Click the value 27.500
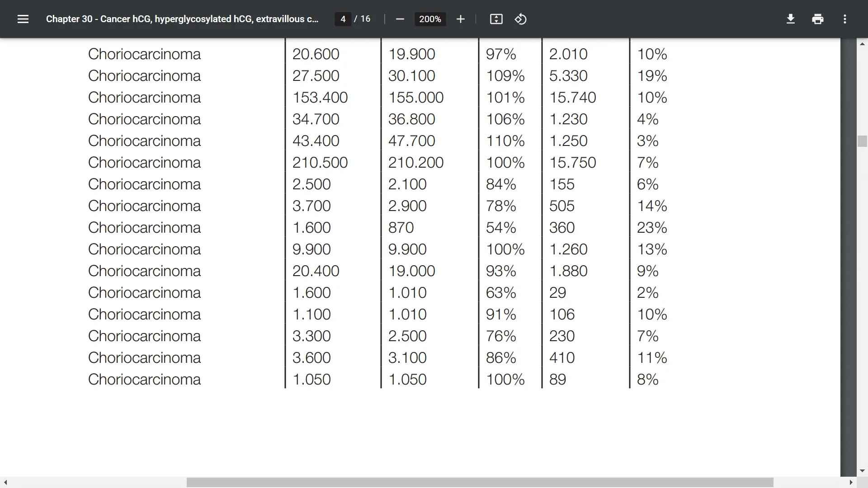This screenshot has width=868, height=488. click(316, 75)
